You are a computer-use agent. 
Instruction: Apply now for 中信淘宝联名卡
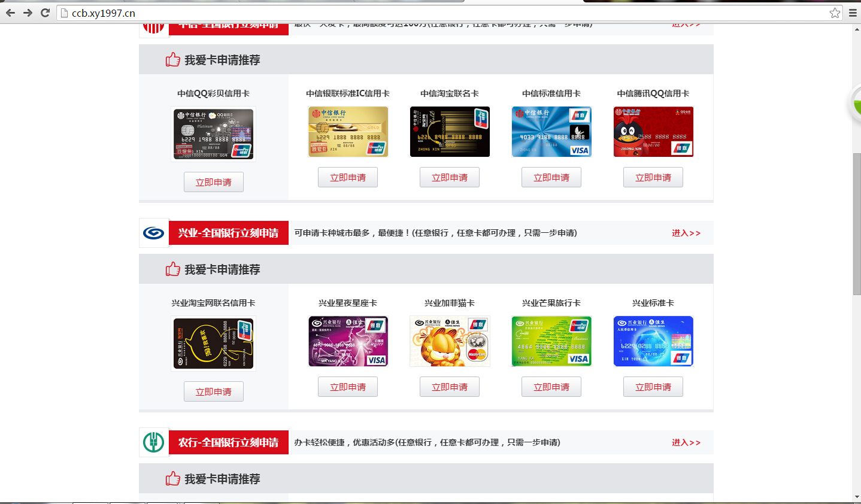click(450, 177)
